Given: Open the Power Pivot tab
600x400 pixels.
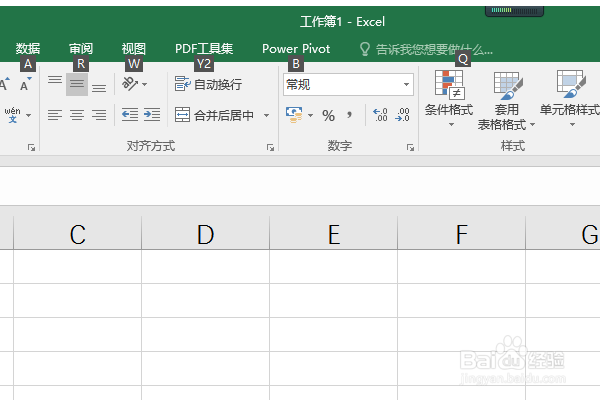Looking at the screenshot, I should [296, 49].
